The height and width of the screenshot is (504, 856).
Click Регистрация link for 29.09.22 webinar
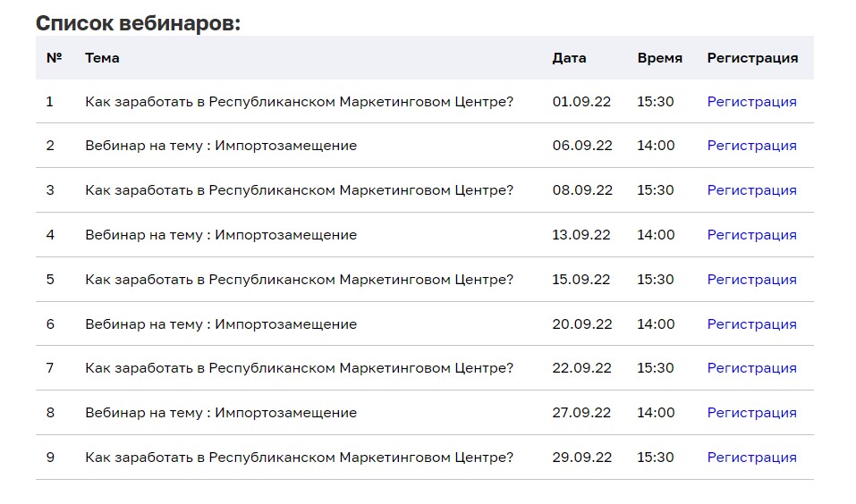coord(751,458)
